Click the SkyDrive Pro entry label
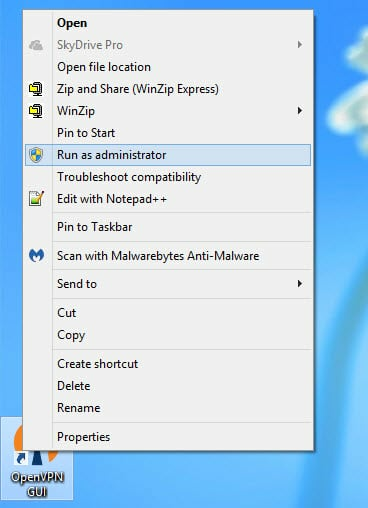The height and width of the screenshot is (508, 368). click(90, 45)
